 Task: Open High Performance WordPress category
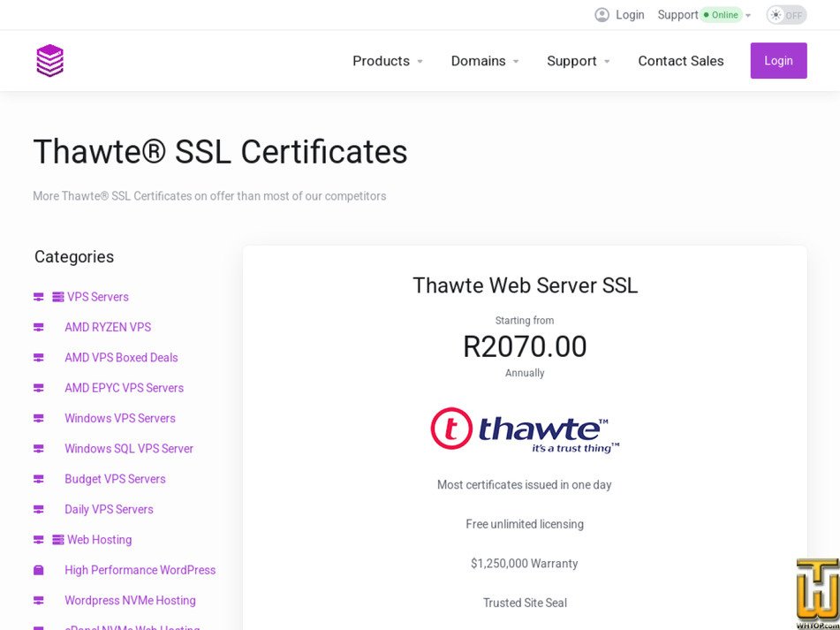coord(140,570)
